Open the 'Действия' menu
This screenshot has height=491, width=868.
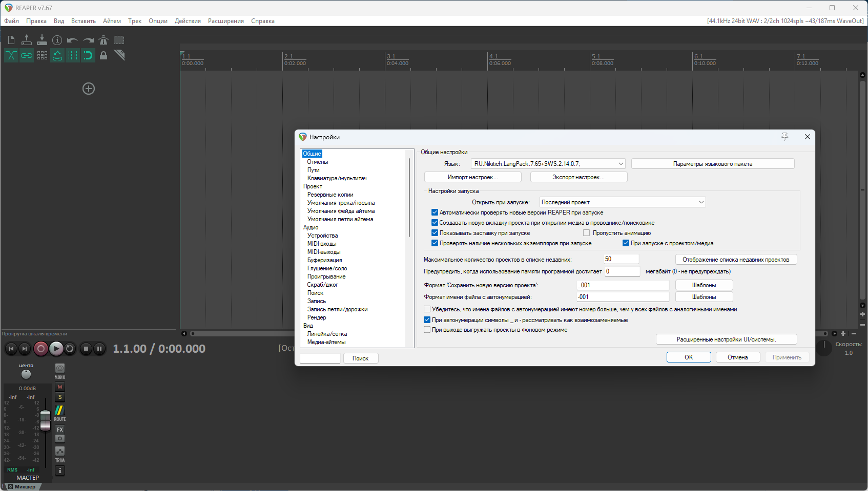(x=188, y=21)
